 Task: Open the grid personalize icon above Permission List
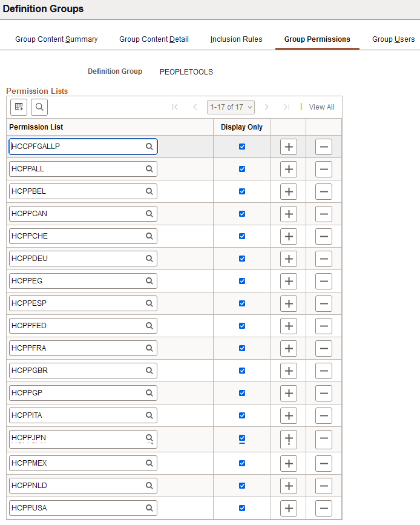pyautogui.click(x=19, y=107)
